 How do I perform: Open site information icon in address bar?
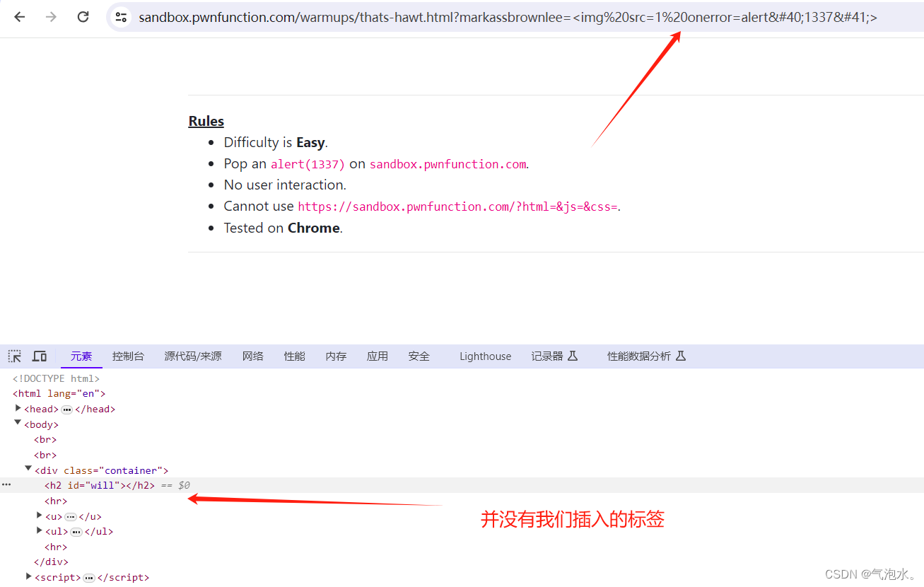[121, 17]
